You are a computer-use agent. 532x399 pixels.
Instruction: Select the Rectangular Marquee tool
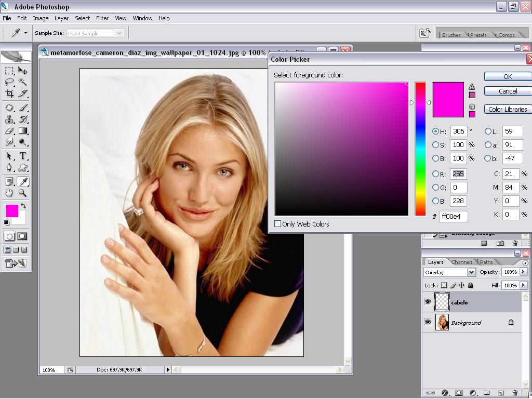coord(9,71)
